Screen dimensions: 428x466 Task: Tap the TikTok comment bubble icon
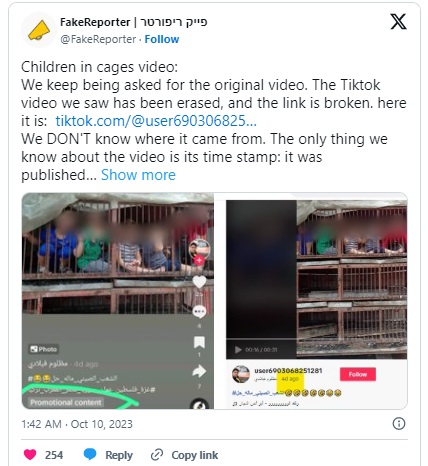pyautogui.click(x=199, y=312)
